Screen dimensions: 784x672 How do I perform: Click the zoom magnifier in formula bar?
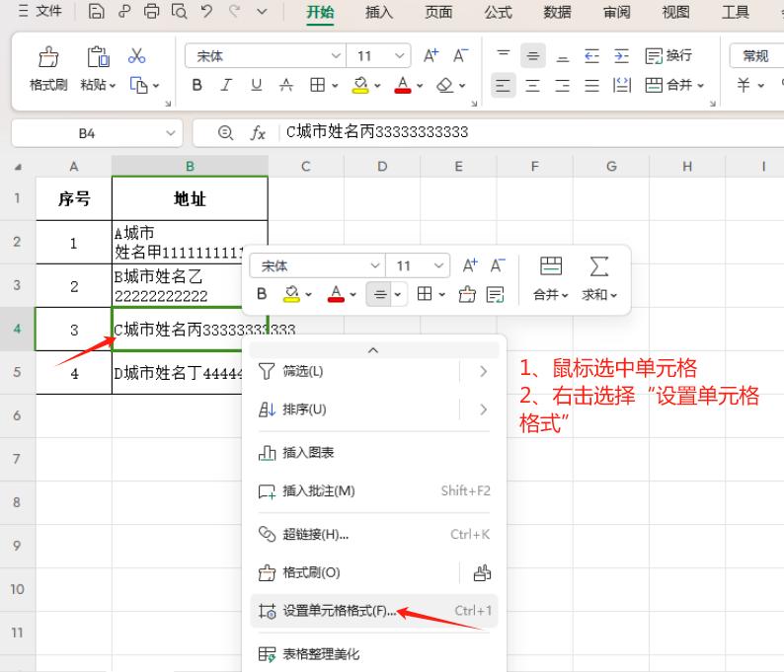tap(225, 133)
